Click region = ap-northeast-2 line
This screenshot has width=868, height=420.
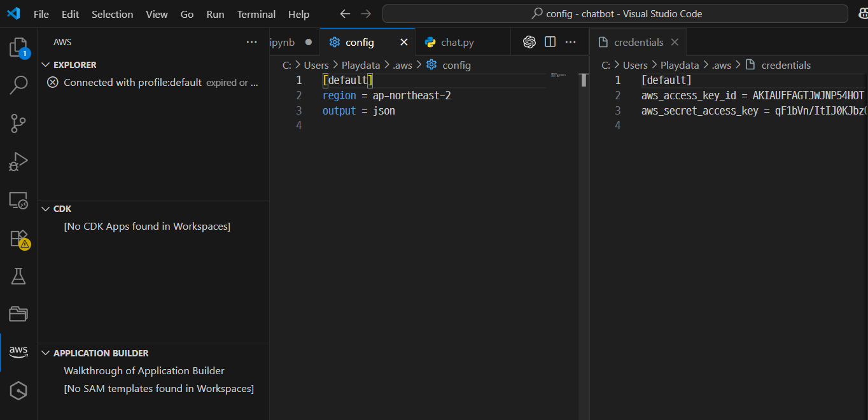(386, 95)
